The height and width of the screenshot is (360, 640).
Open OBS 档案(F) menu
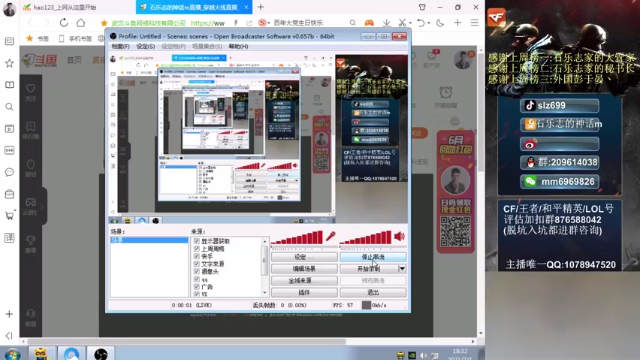(120, 47)
